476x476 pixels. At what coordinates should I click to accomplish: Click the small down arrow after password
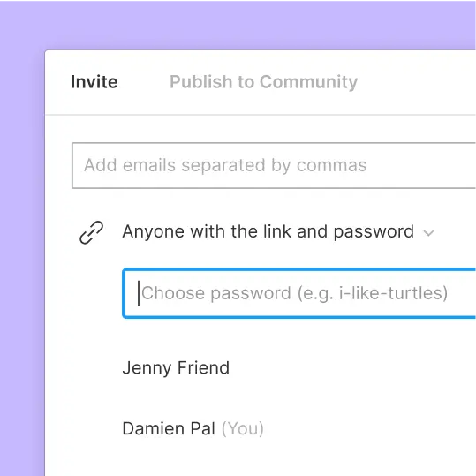(428, 233)
